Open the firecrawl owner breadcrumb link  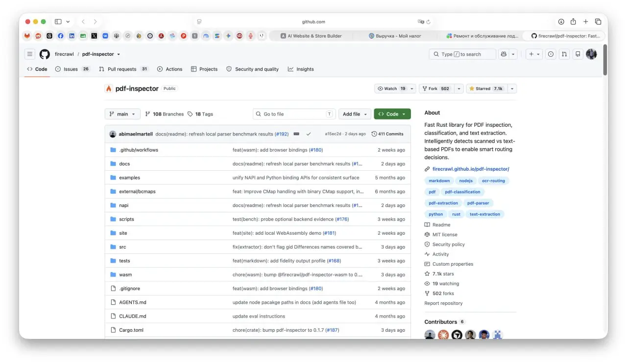64,54
